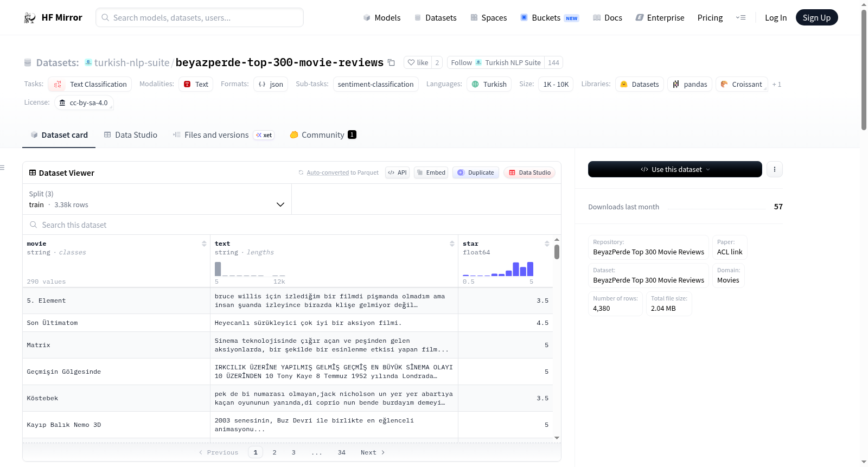Click the Turkish language tag
This screenshot has width=868, height=467.
[x=489, y=84]
